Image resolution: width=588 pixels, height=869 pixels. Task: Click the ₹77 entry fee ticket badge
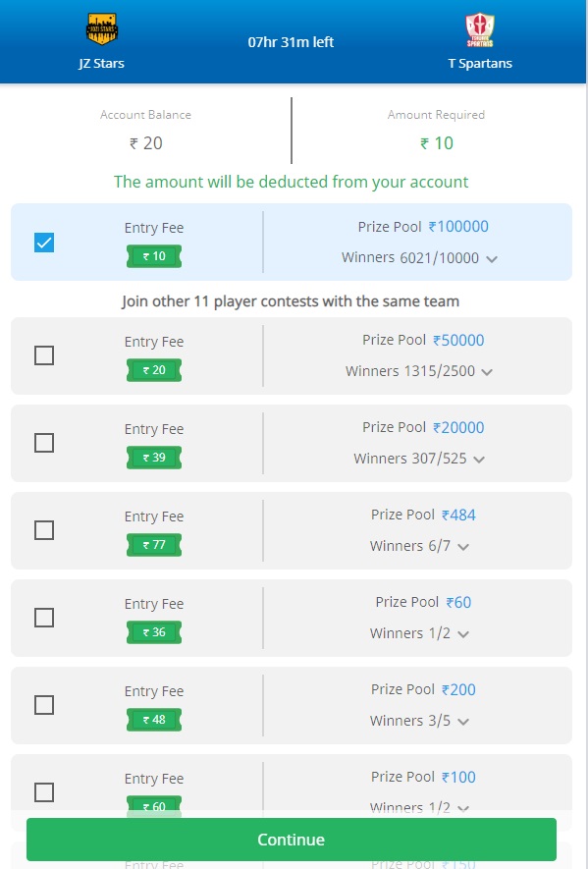click(x=154, y=545)
